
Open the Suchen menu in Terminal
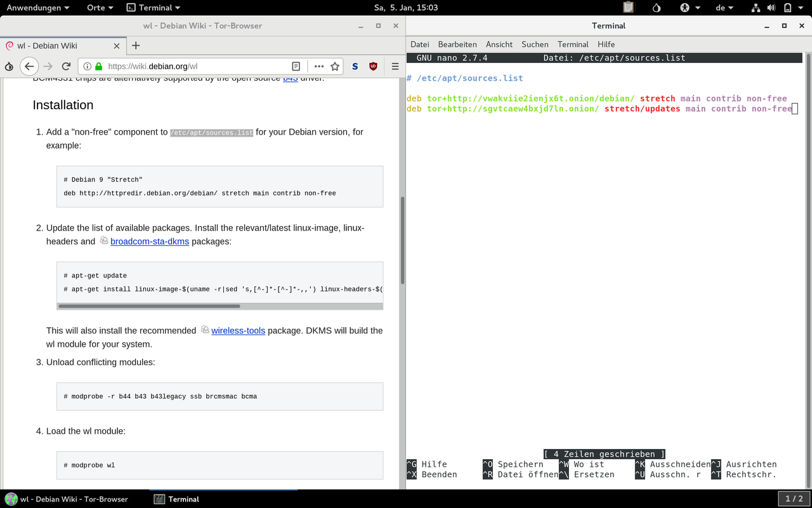pos(535,44)
